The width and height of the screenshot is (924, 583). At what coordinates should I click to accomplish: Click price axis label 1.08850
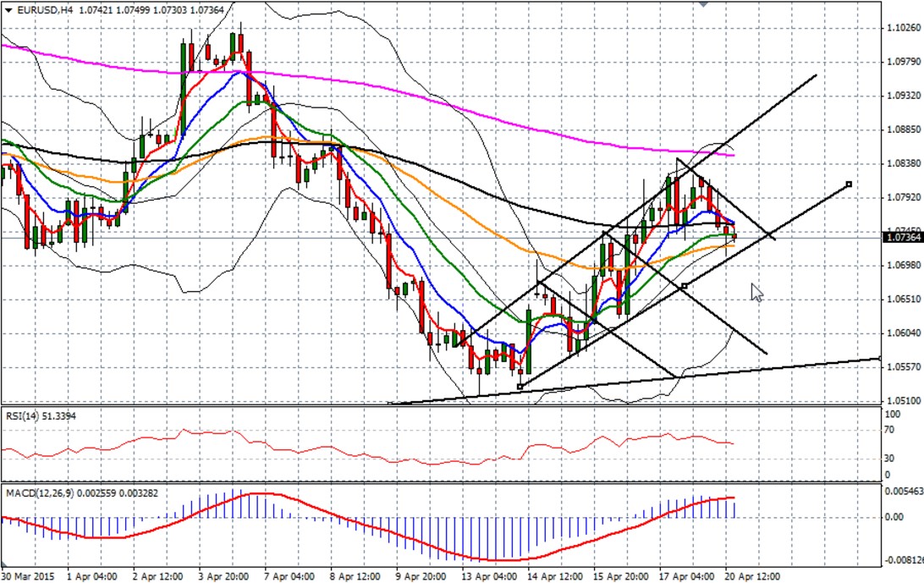904,129
